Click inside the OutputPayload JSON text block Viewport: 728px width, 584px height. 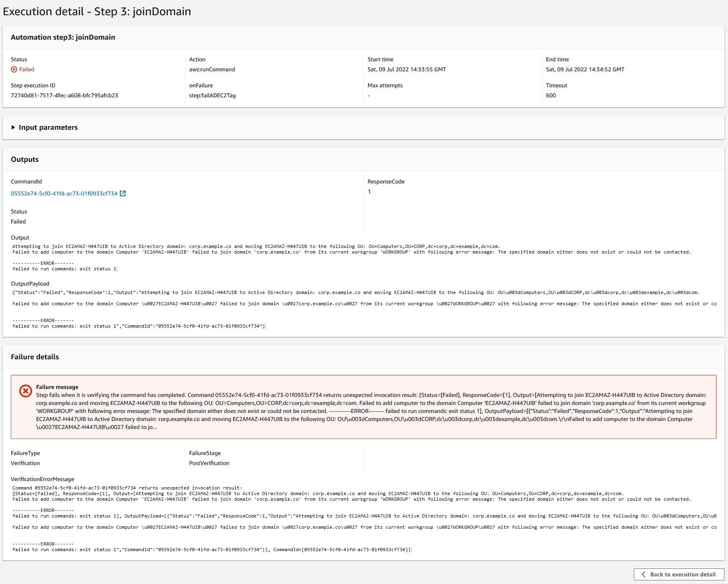point(364,309)
